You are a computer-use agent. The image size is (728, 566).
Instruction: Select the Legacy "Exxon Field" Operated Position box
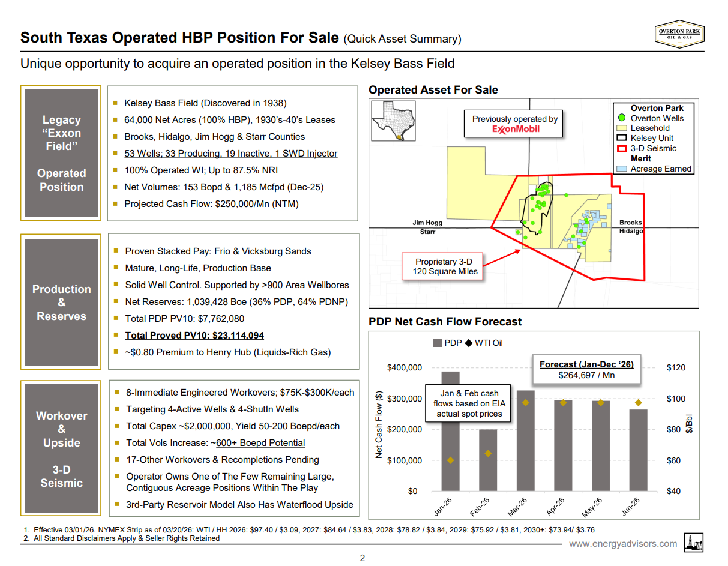pos(61,153)
